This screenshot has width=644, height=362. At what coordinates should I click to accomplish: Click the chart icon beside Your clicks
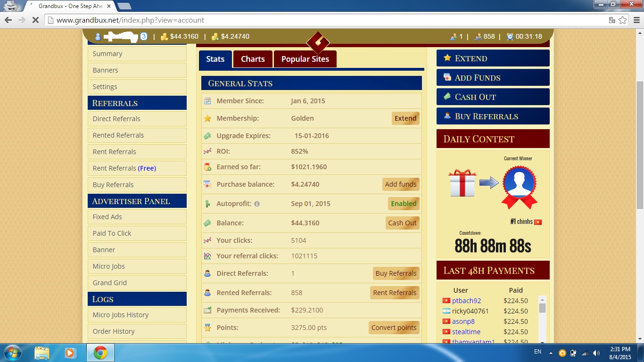tap(207, 240)
